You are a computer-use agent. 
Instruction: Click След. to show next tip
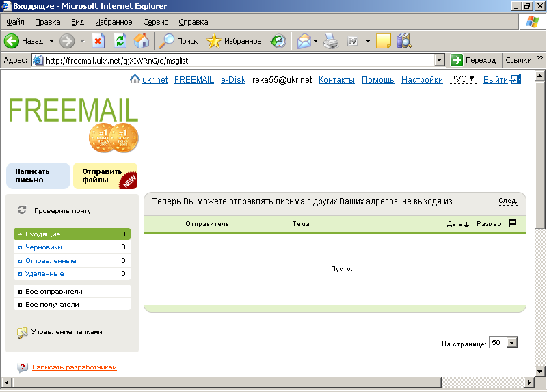[508, 201]
